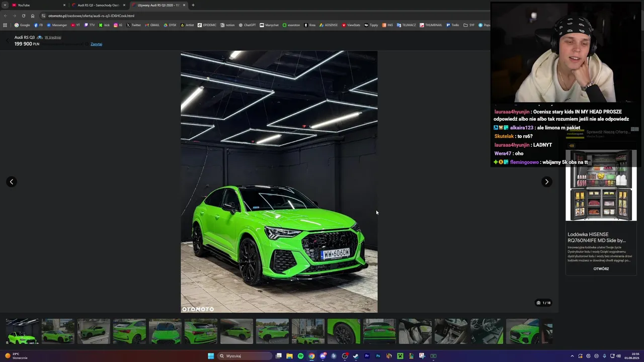
Task: Open the apps grid in bookmarks bar
Action: (5, 25)
